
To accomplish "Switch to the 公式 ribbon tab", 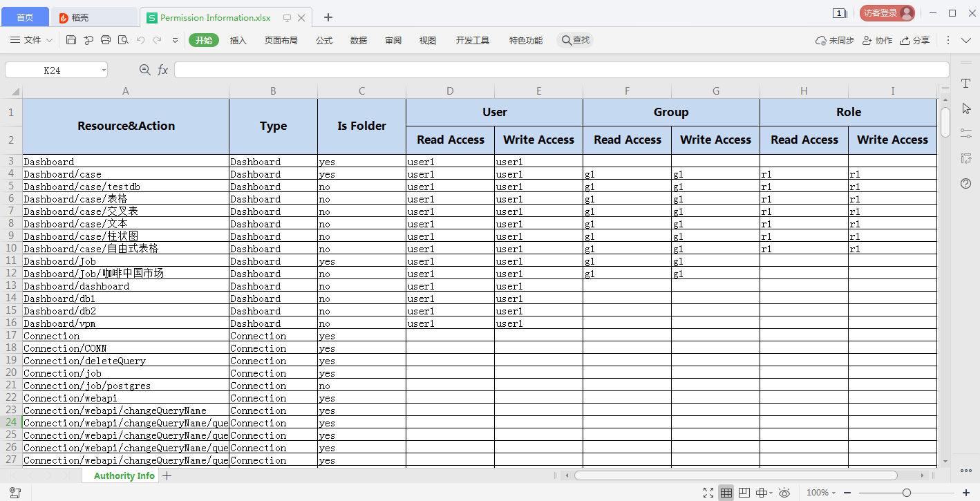I will pos(324,40).
